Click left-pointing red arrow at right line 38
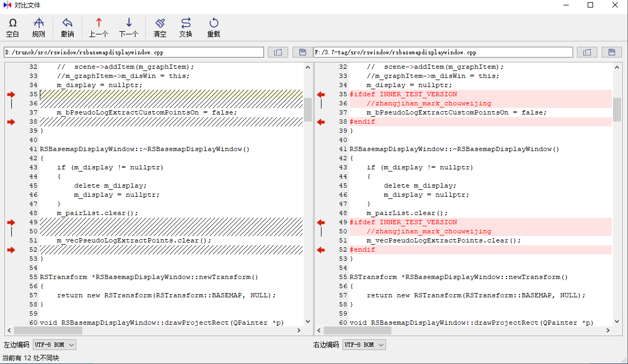This screenshot has width=628, height=364. tap(321, 122)
